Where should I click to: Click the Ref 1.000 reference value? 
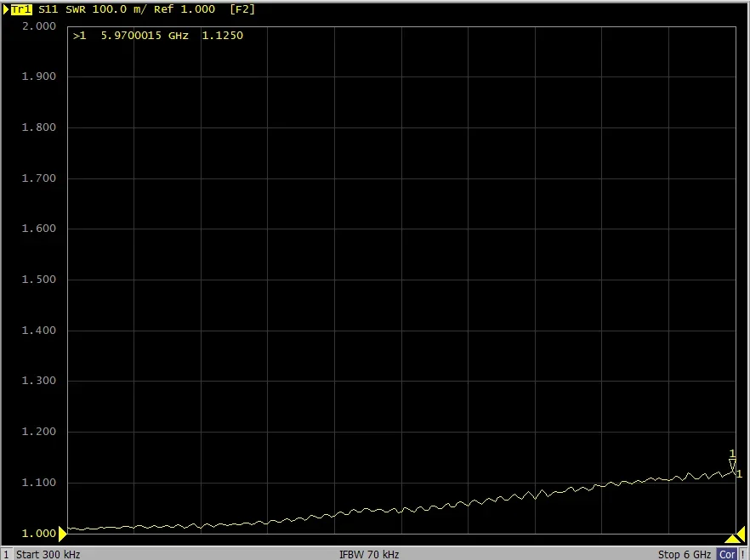coord(185,9)
